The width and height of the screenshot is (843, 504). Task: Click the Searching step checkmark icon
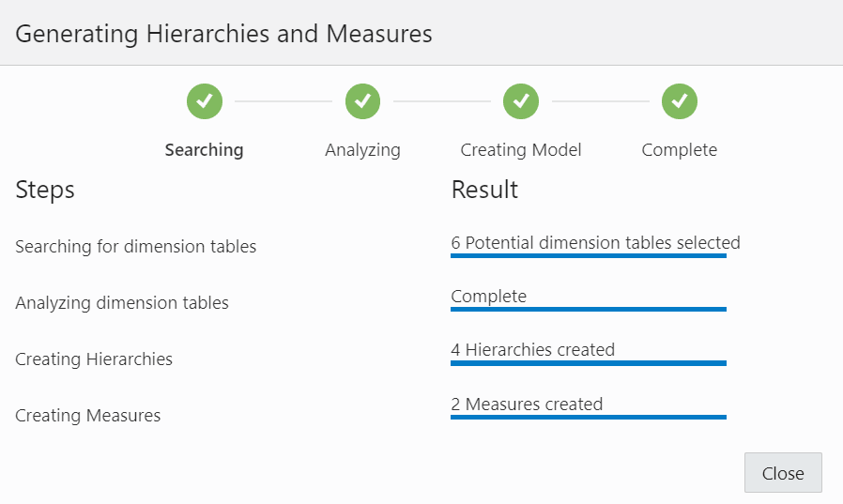tap(205, 101)
